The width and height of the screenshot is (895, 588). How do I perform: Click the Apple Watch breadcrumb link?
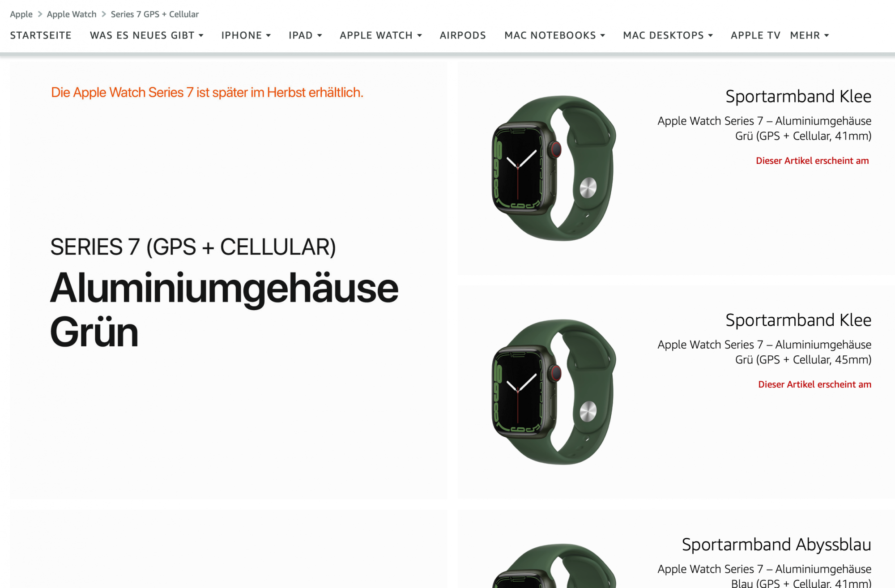(72, 14)
